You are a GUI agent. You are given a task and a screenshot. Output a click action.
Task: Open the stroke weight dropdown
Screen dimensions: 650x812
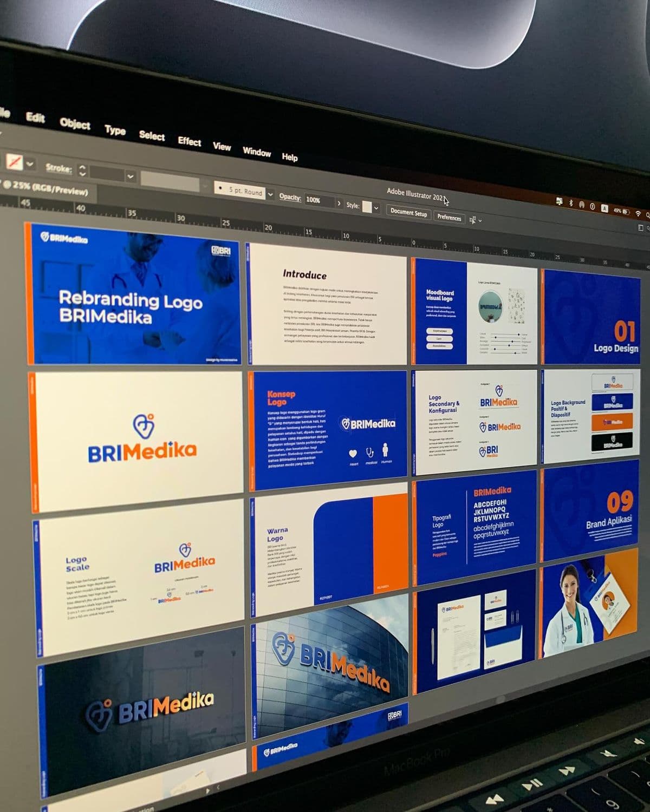click(x=131, y=176)
